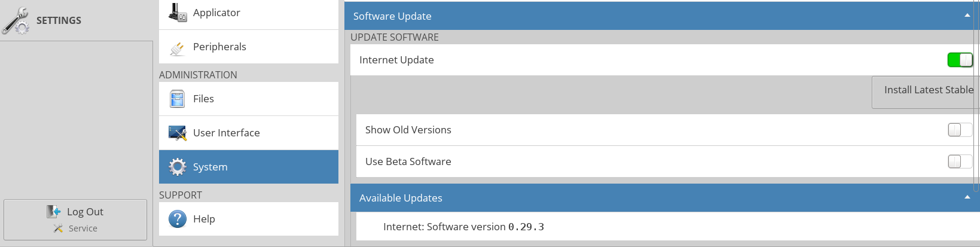Image resolution: width=980 pixels, height=247 pixels.
Task: Collapse the Software Update section arrow
Action: (x=967, y=16)
